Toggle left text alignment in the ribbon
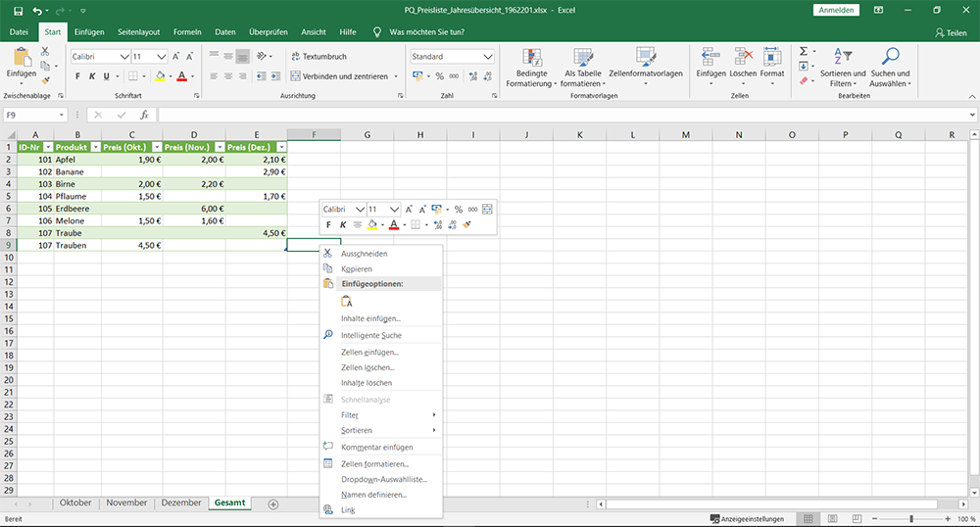The image size is (980, 527). (214, 76)
